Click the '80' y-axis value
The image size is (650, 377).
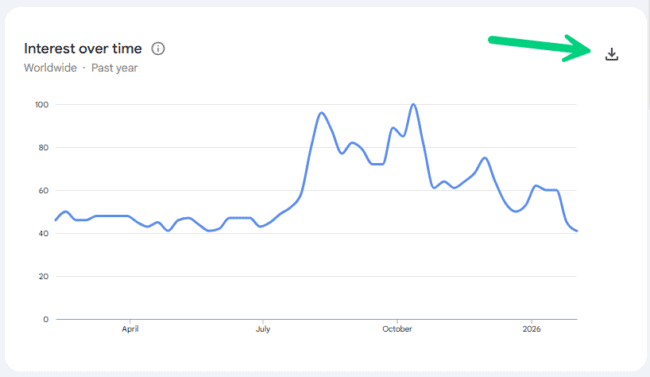pyautogui.click(x=44, y=148)
